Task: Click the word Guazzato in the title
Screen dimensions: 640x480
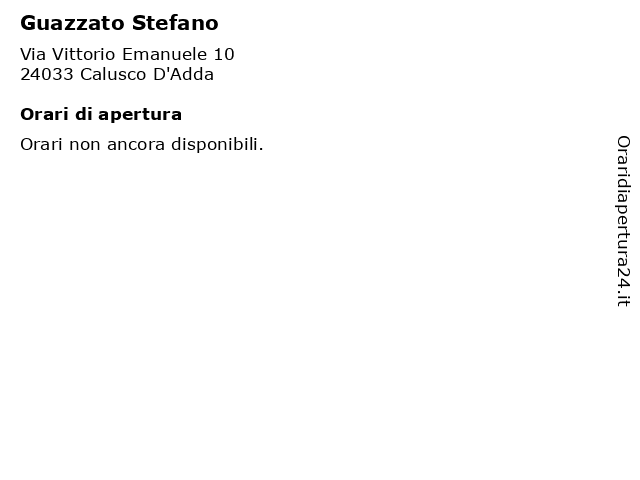Action: (x=72, y=23)
